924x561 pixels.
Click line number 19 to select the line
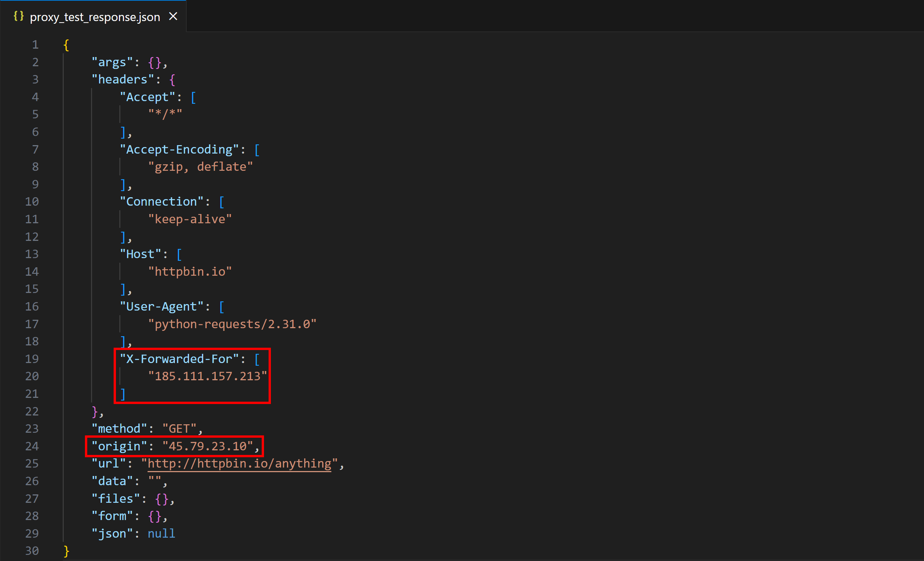[33, 358]
